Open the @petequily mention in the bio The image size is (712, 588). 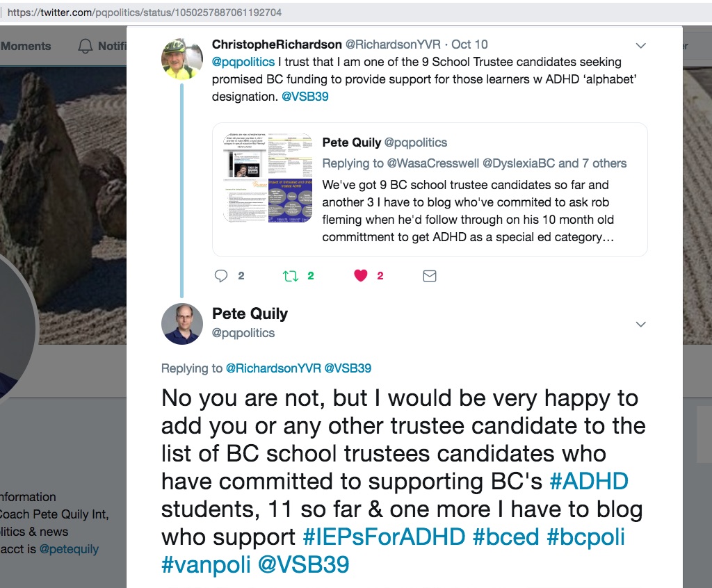pyautogui.click(x=69, y=549)
